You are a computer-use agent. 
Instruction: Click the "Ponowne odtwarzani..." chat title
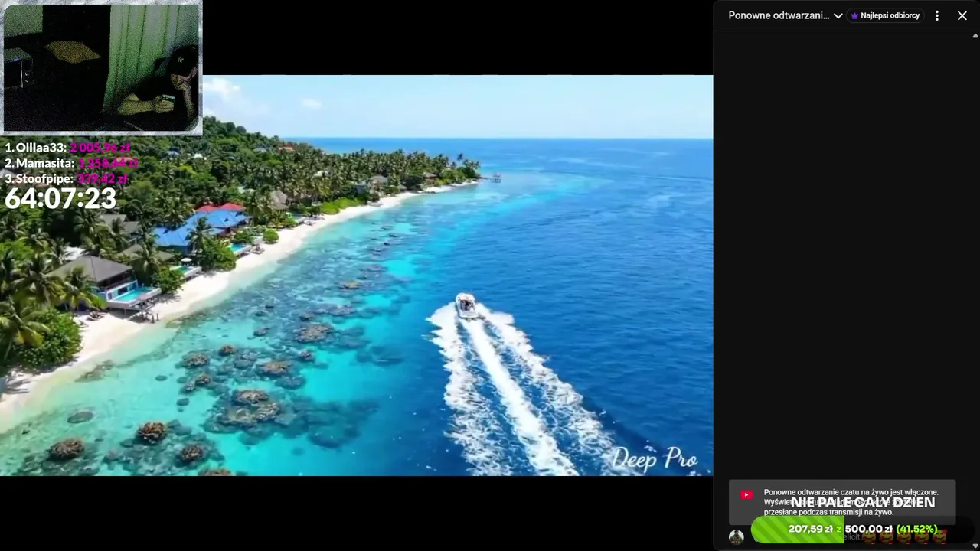coord(779,15)
